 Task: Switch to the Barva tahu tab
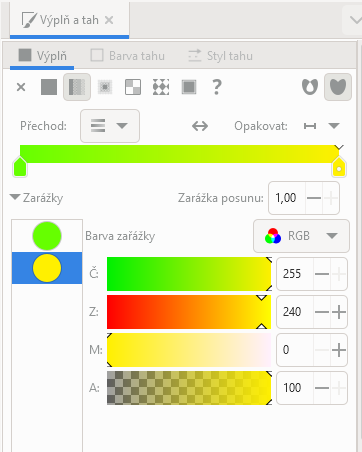pos(128,56)
